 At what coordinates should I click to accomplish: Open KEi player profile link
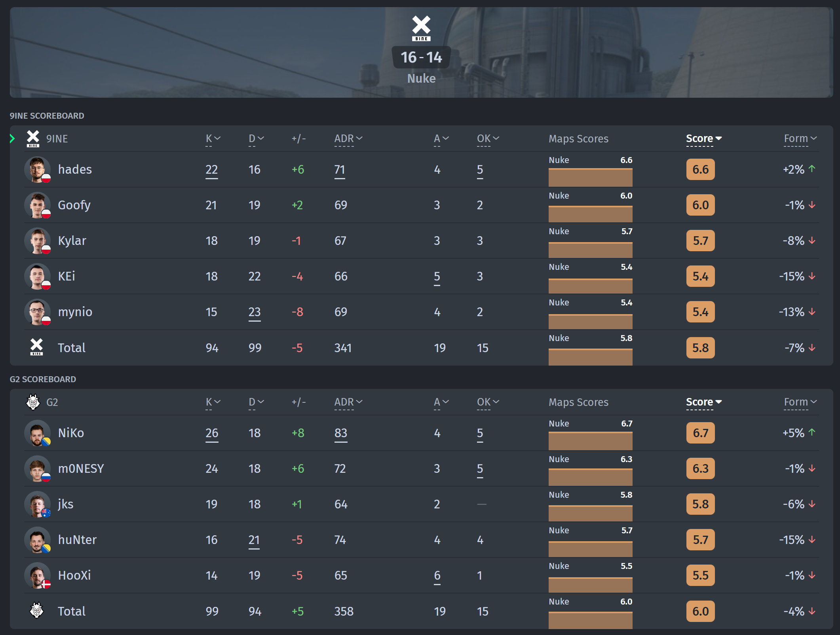[67, 276]
